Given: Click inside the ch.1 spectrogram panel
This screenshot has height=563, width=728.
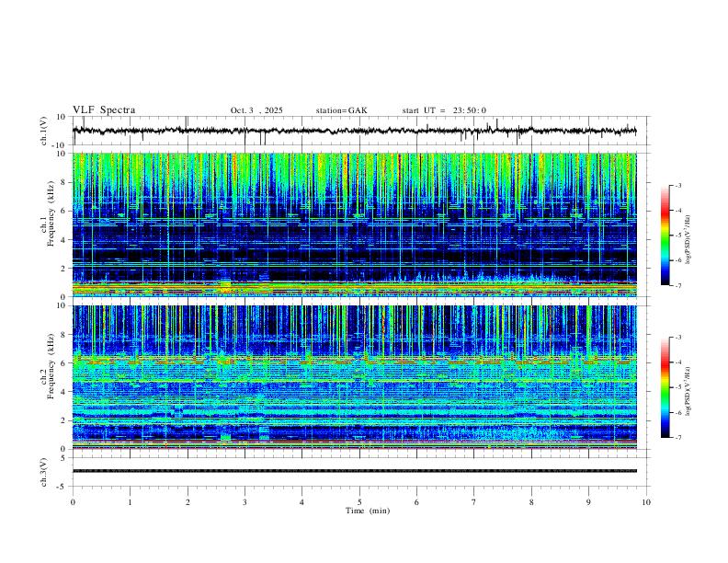Looking at the screenshot, I should [354, 224].
